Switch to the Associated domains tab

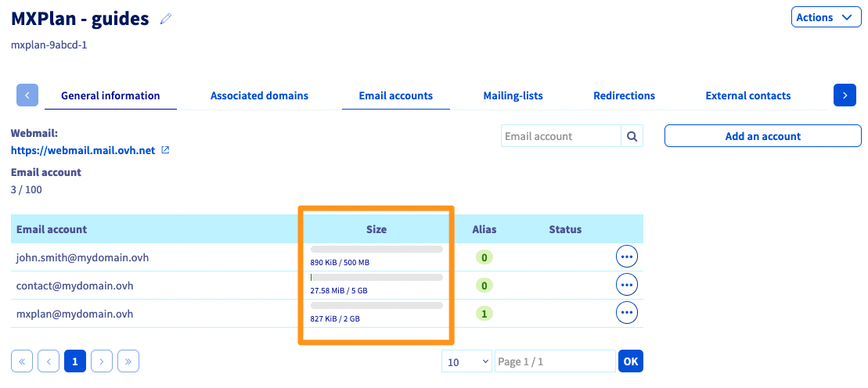pos(259,95)
